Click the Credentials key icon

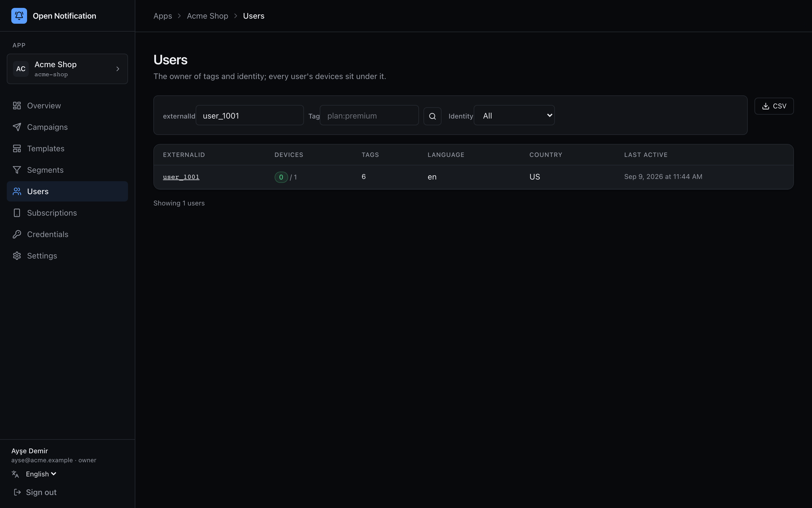tap(17, 235)
